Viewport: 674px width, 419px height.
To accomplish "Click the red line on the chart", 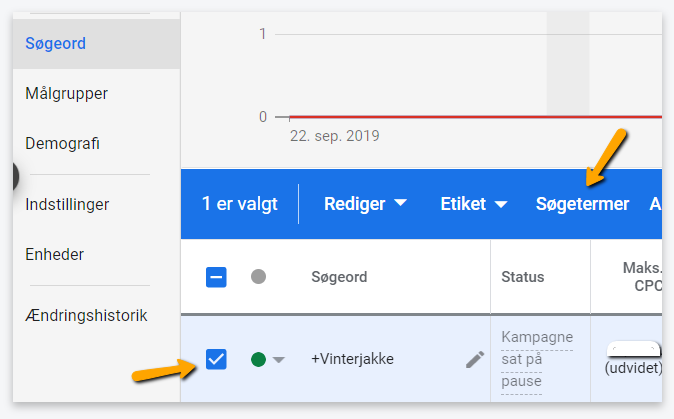I will click(475, 117).
